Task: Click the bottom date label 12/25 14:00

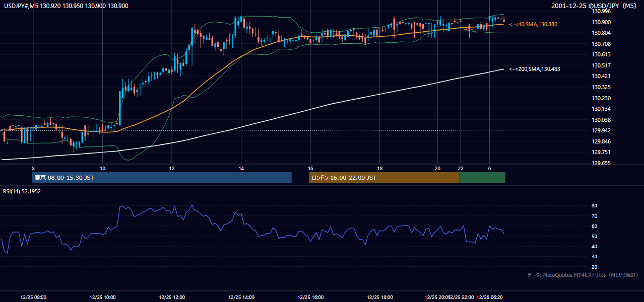Action: point(241,297)
